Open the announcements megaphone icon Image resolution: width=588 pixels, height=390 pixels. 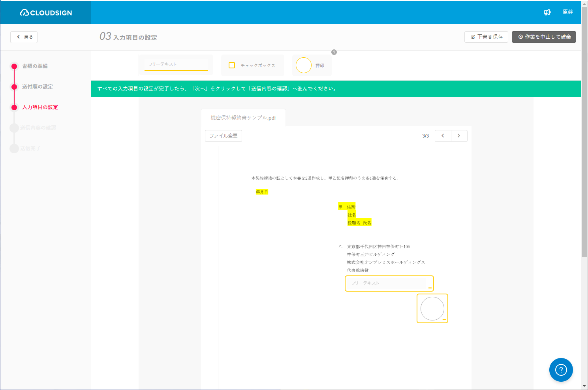click(x=547, y=12)
